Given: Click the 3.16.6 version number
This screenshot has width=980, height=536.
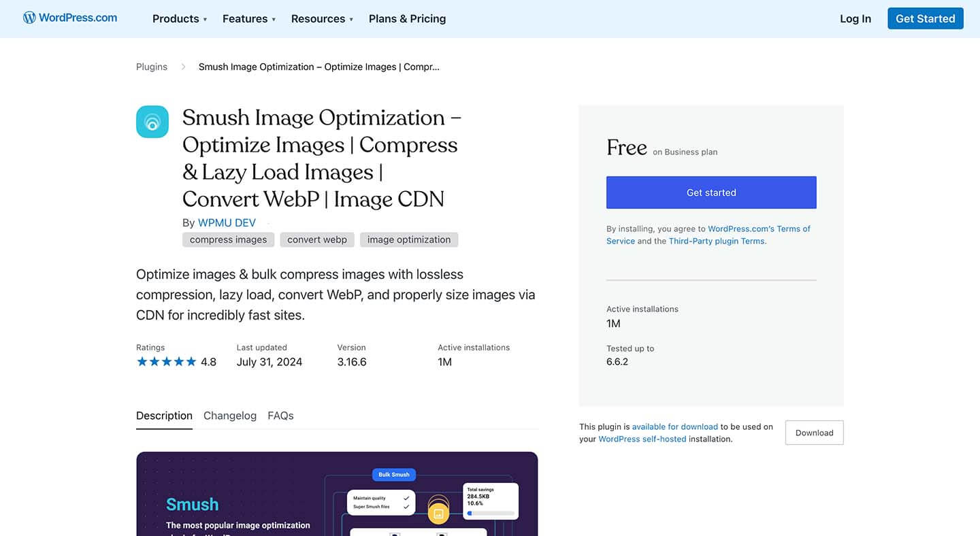Looking at the screenshot, I should [352, 362].
